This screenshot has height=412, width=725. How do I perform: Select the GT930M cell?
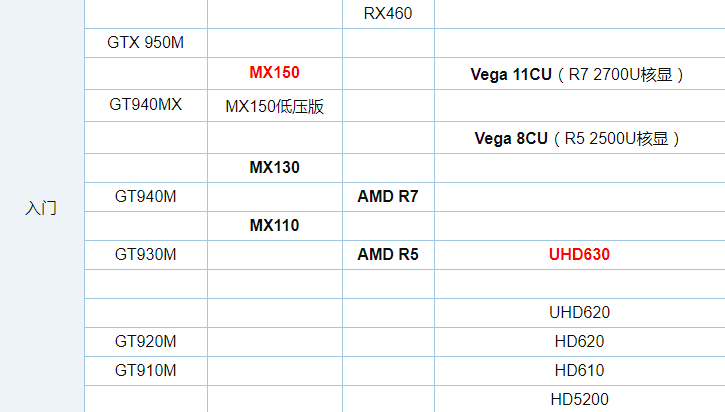pos(145,255)
